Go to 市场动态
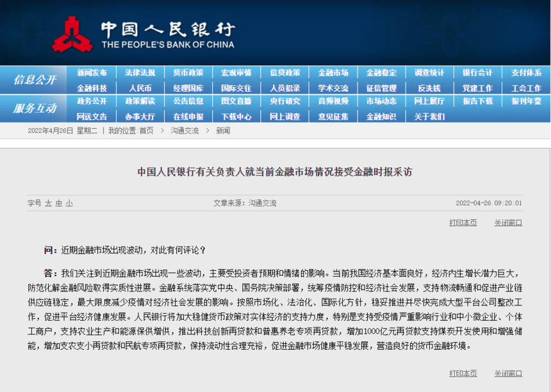551x392 pixels. 381,101
